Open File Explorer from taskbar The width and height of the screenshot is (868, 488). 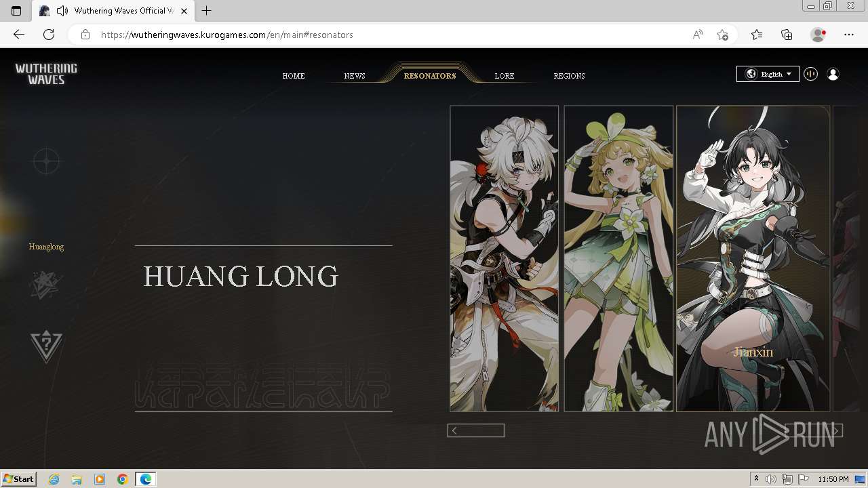(77, 479)
